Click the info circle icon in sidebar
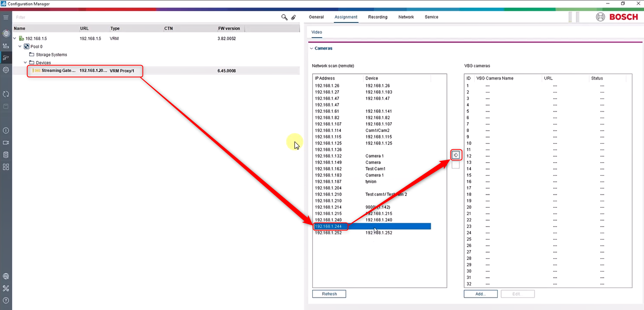Screen dimensions: 644x310 pyautogui.click(x=6, y=131)
